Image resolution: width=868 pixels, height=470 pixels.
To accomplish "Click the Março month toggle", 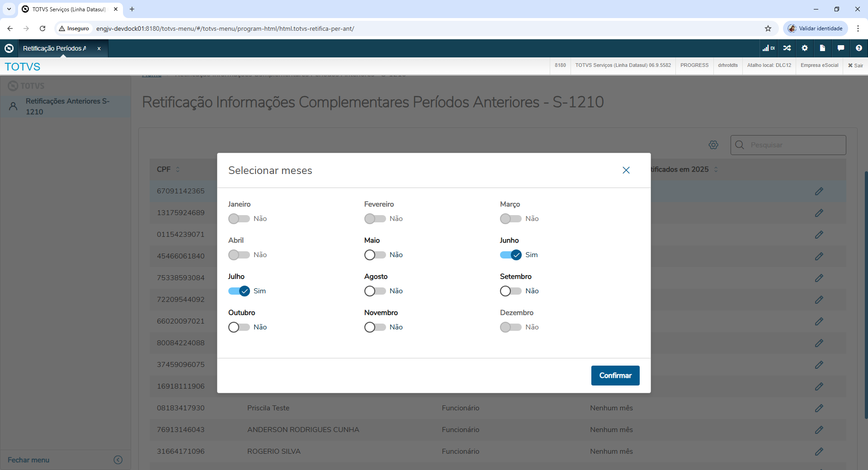I will [510, 219].
